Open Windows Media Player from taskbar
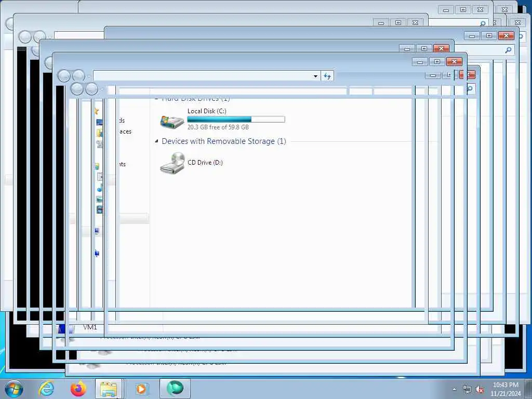 coord(141,389)
